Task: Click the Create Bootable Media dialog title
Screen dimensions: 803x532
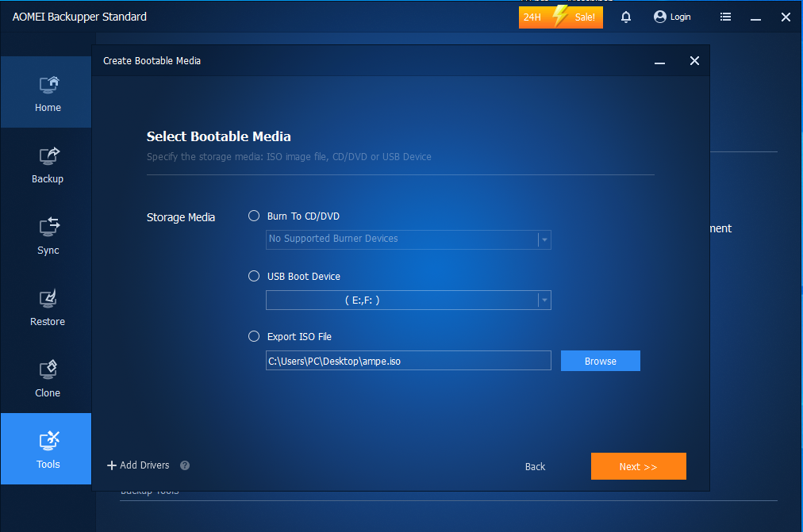Action: click(x=152, y=61)
